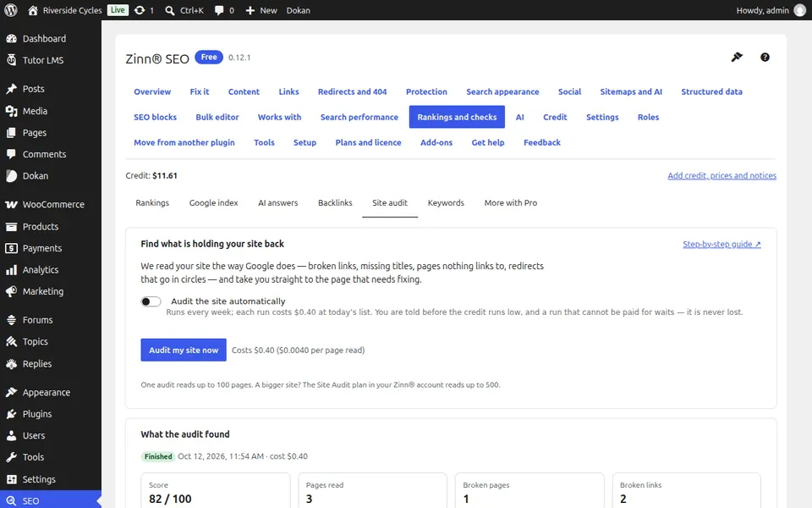The image size is (812, 508).
Task: Open the AI answers tab
Action: [278, 202]
